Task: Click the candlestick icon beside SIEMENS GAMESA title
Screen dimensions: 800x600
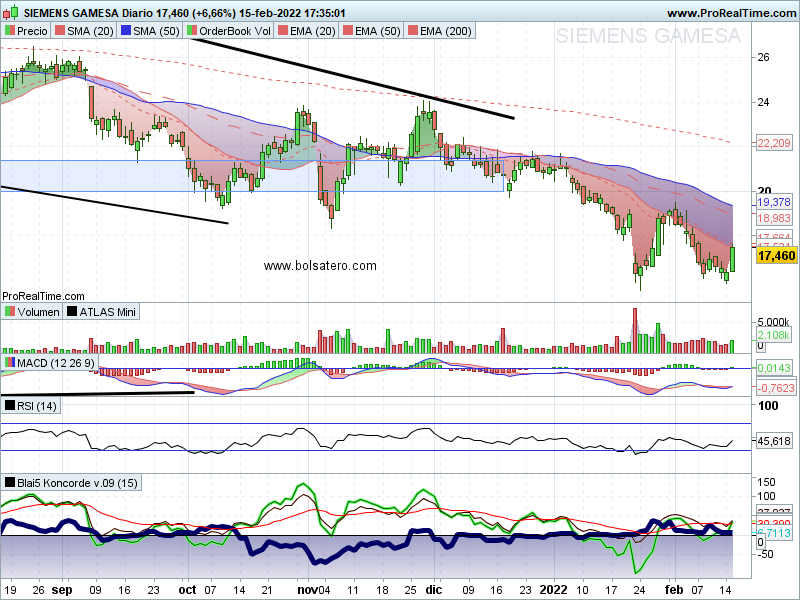Action: pyautogui.click(x=11, y=12)
